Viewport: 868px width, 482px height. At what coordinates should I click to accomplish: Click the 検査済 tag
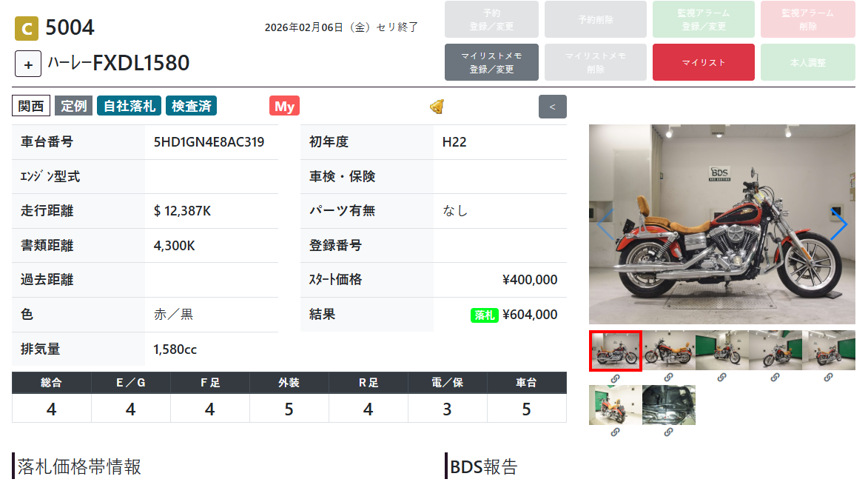point(191,106)
